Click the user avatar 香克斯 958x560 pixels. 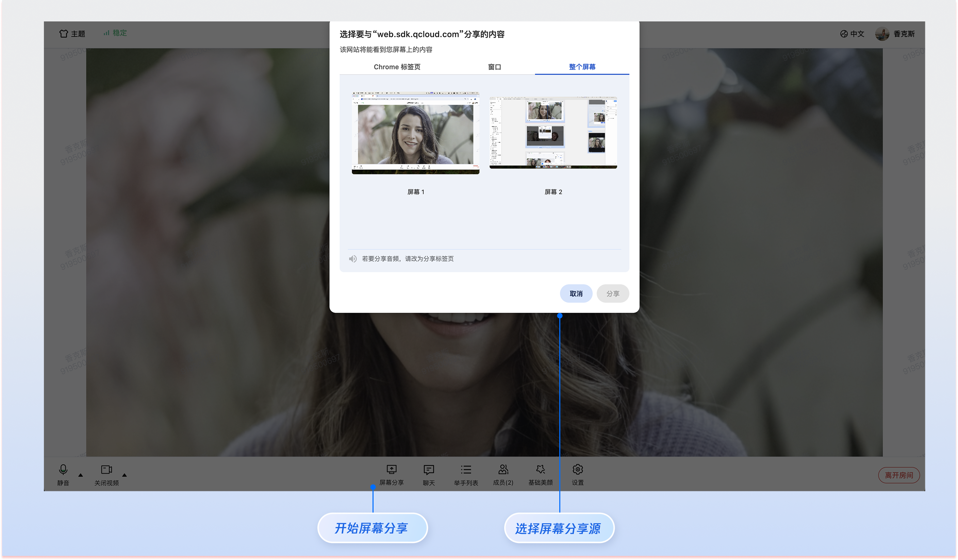(x=882, y=34)
